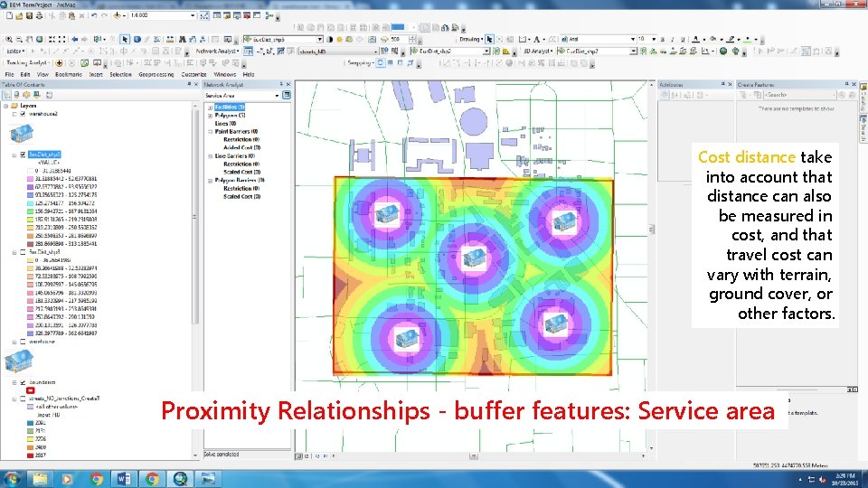Open Network Analyst service area properties button

tap(287, 95)
